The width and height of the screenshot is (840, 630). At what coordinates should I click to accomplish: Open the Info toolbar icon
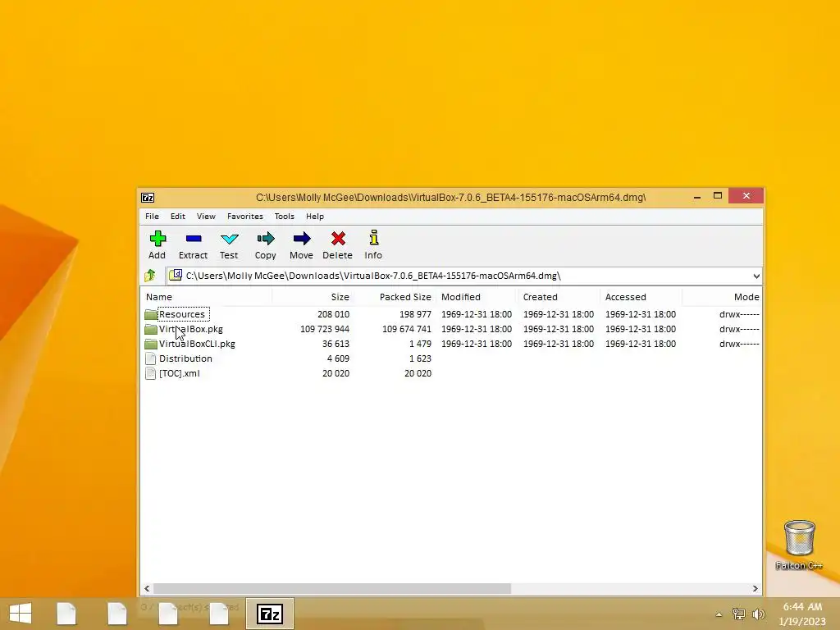pyautogui.click(x=374, y=238)
